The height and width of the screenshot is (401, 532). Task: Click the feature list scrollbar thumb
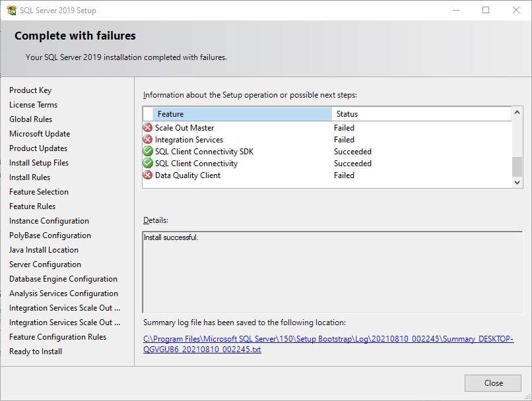517,166
